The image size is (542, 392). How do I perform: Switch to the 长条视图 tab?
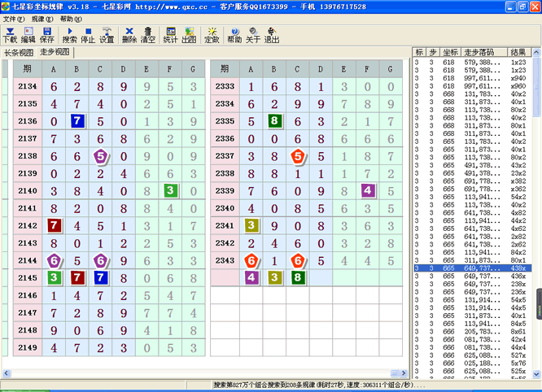(x=19, y=53)
